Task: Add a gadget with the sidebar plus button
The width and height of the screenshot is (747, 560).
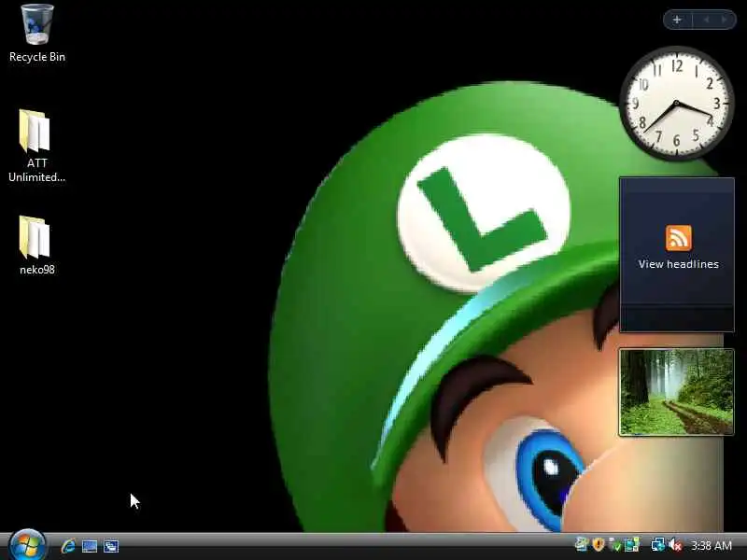Action: pos(677,20)
